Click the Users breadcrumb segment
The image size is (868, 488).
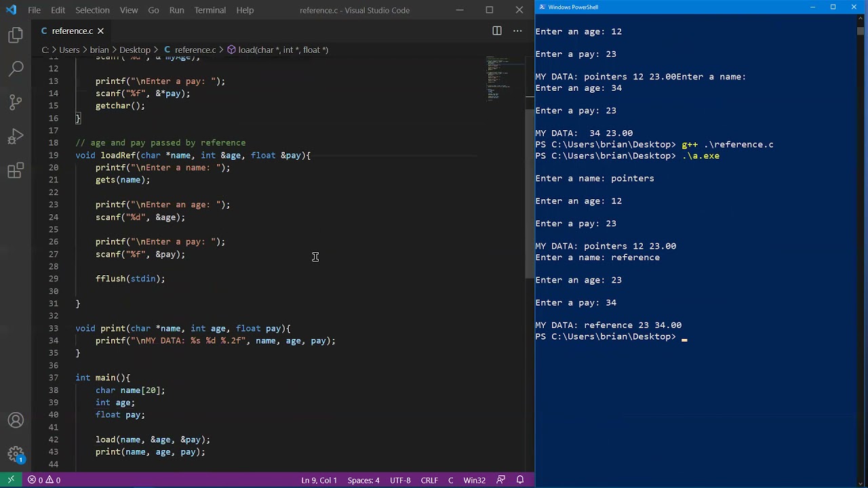(69, 49)
